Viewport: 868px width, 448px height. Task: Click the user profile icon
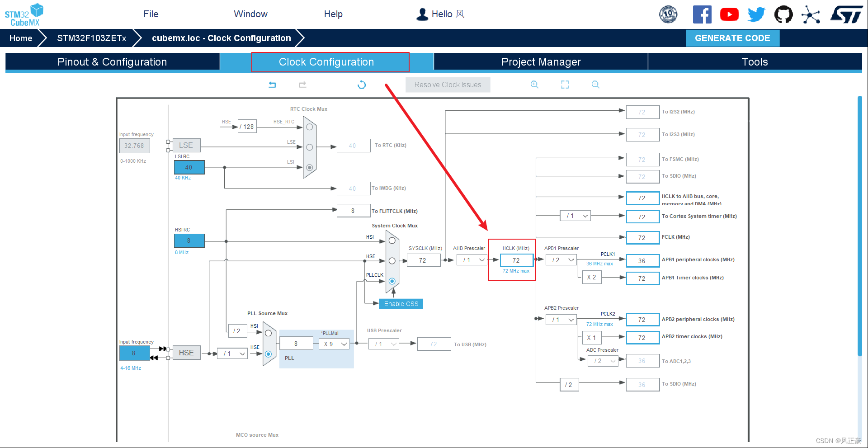pos(422,14)
